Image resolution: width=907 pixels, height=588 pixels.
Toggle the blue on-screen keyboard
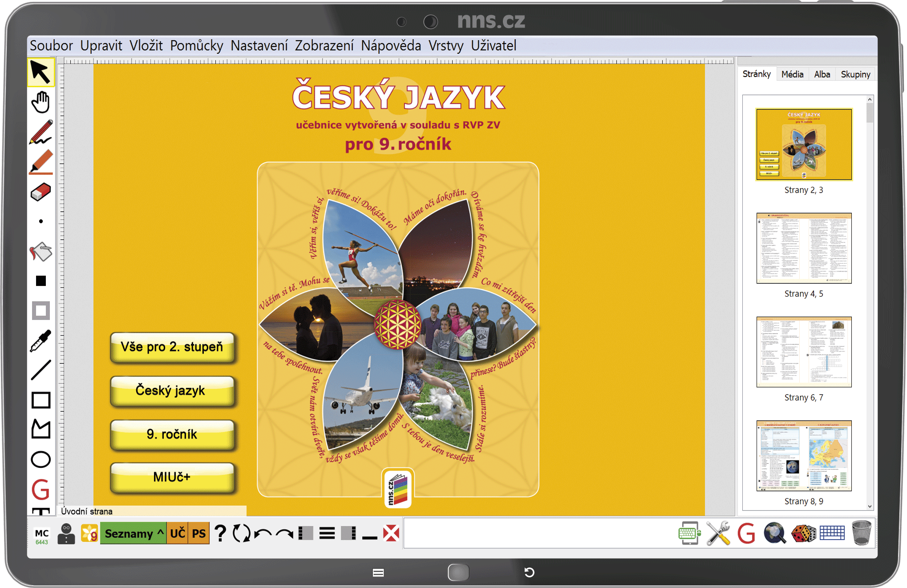click(832, 533)
